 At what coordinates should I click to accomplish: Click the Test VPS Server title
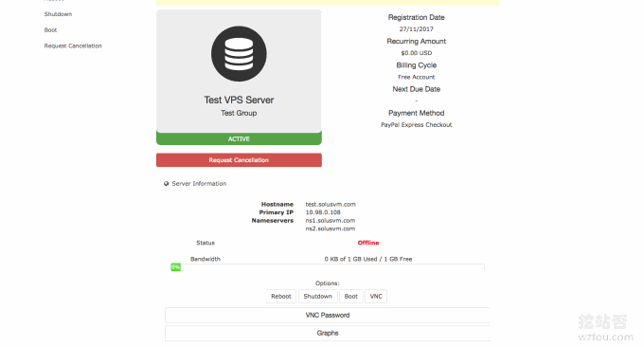(x=239, y=100)
